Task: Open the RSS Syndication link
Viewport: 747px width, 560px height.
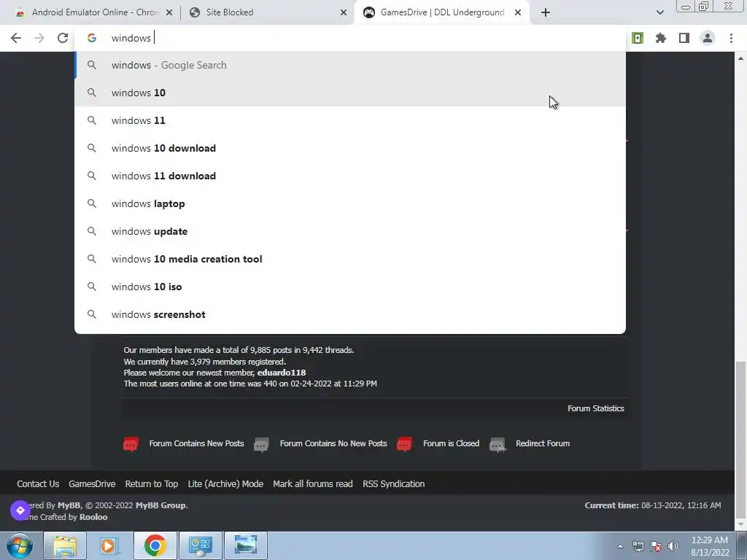Action: (x=393, y=484)
